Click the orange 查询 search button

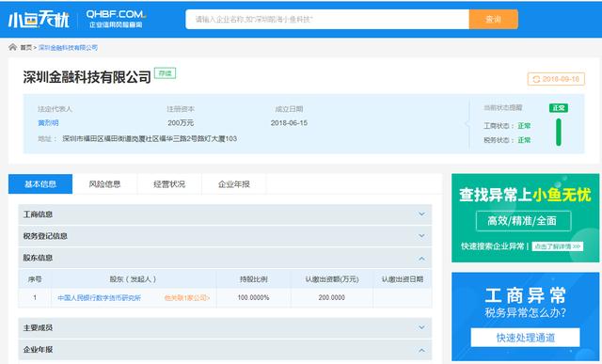[493, 19]
